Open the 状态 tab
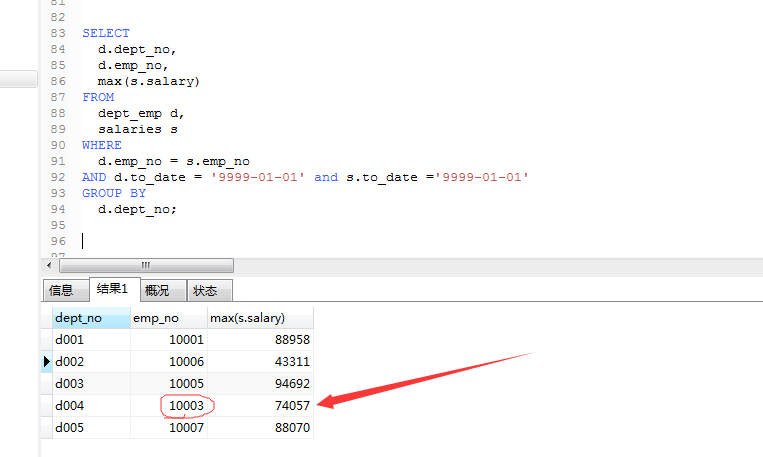 (210, 291)
